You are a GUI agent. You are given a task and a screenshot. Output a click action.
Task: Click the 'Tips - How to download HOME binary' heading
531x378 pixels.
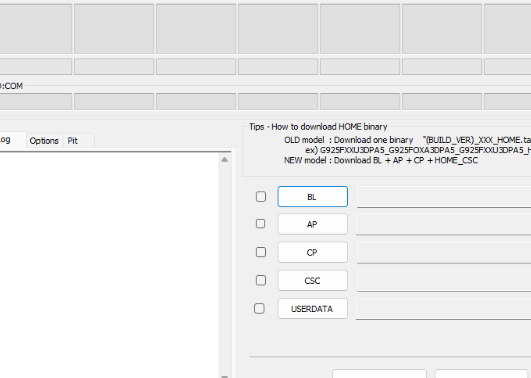(x=318, y=127)
